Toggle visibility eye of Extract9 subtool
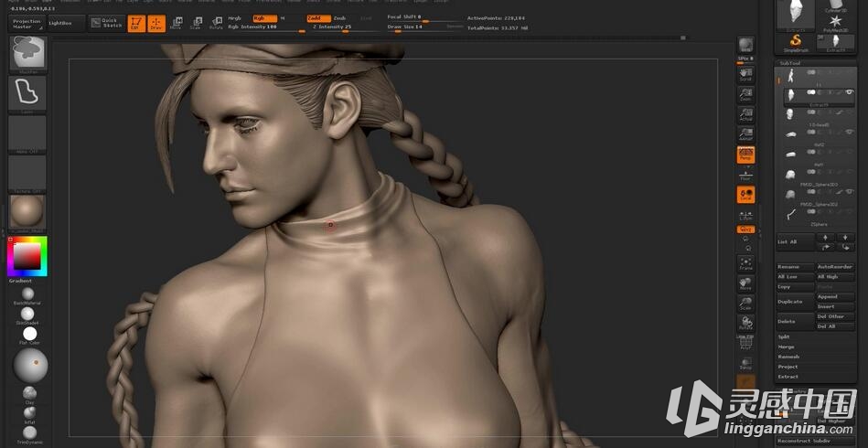The height and width of the screenshot is (448, 868). click(x=850, y=91)
